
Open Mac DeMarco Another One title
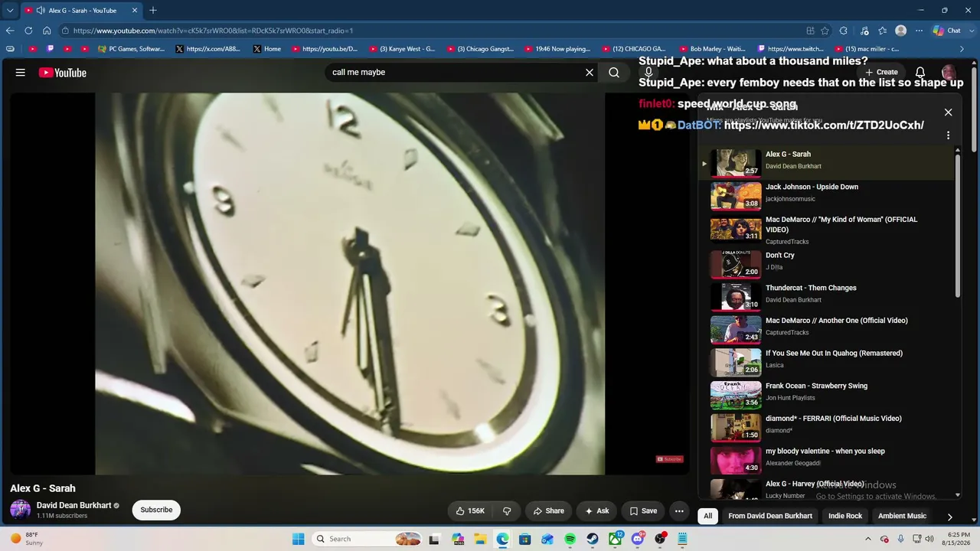click(x=837, y=321)
